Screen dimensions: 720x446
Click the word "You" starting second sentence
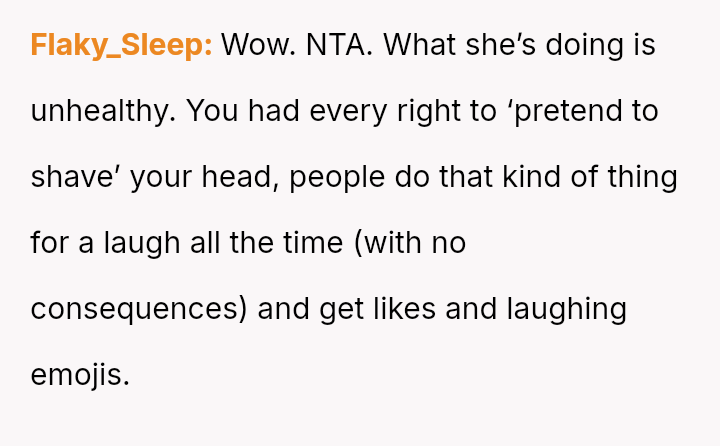pos(217,111)
